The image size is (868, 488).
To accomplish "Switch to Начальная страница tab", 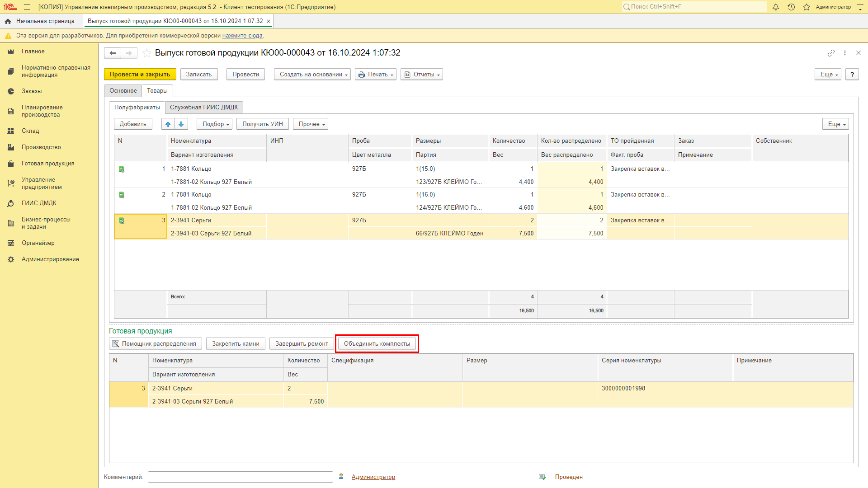I will (41, 21).
